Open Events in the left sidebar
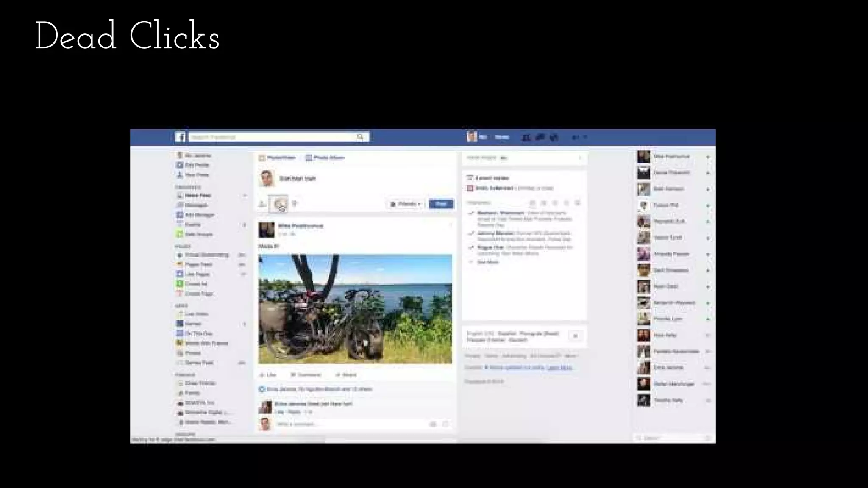 (192, 225)
